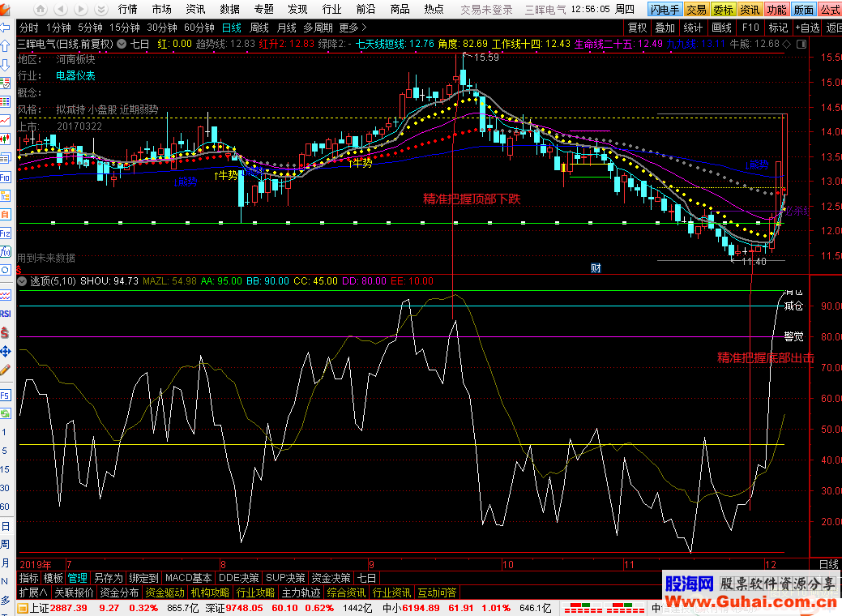The height and width of the screenshot is (616, 842).
Task: Open the colored grid list sidebar icon
Action: click(6, 101)
